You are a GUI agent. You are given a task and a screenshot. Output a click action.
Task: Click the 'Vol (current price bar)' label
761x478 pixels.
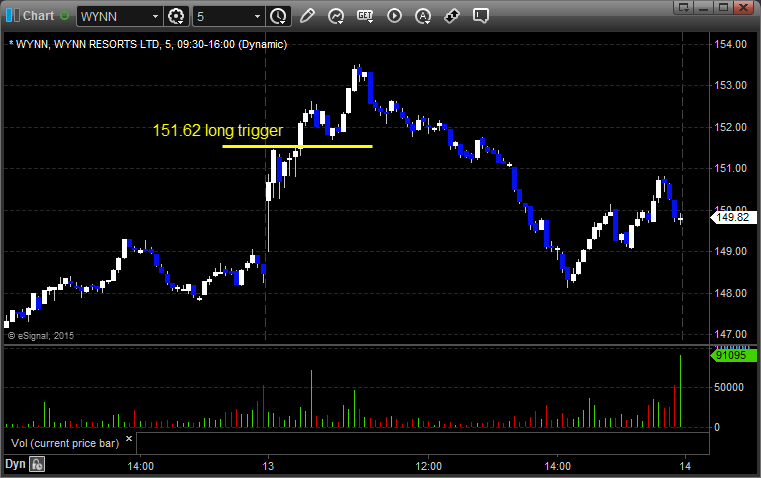click(x=65, y=443)
